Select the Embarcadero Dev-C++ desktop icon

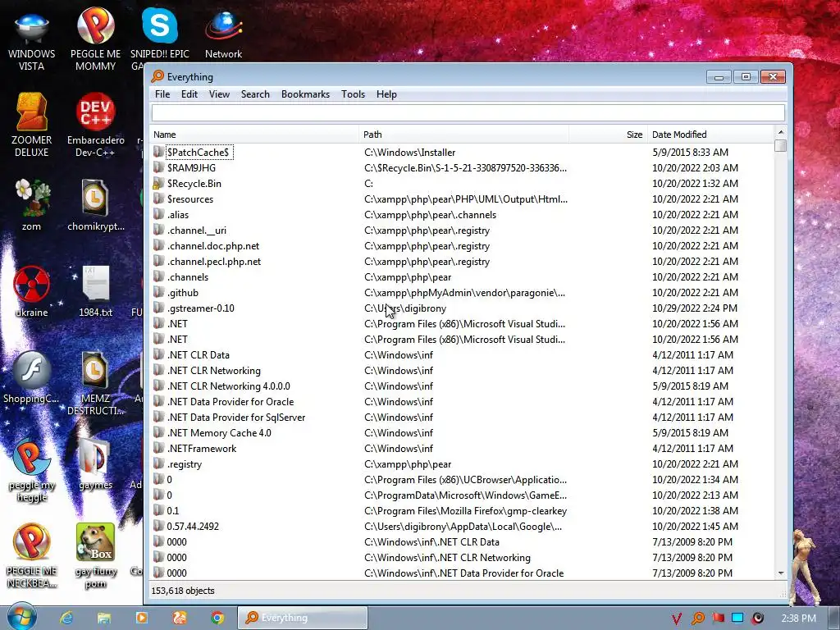click(x=95, y=125)
